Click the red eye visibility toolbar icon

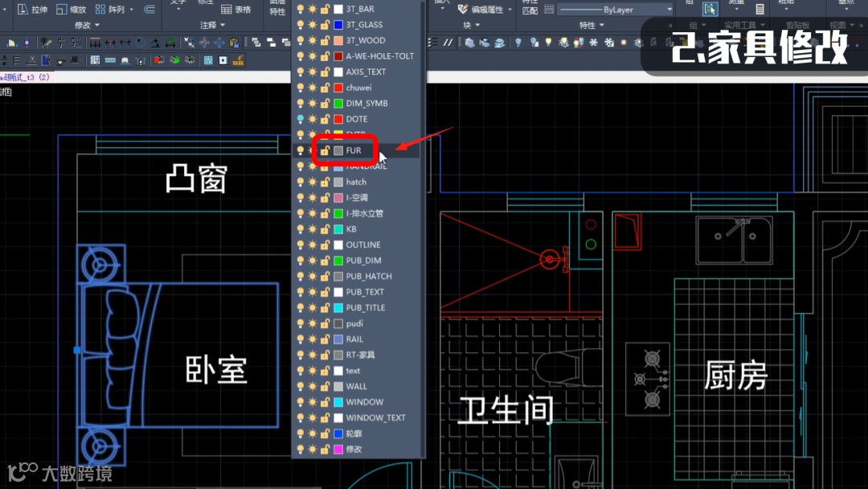point(159,60)
